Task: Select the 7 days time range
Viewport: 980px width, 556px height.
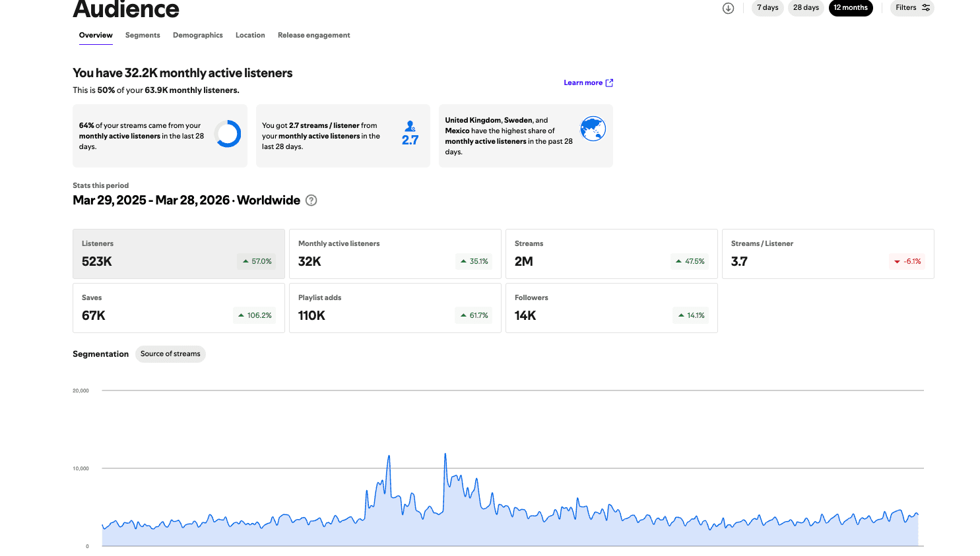Action: [x=768, y=8]
